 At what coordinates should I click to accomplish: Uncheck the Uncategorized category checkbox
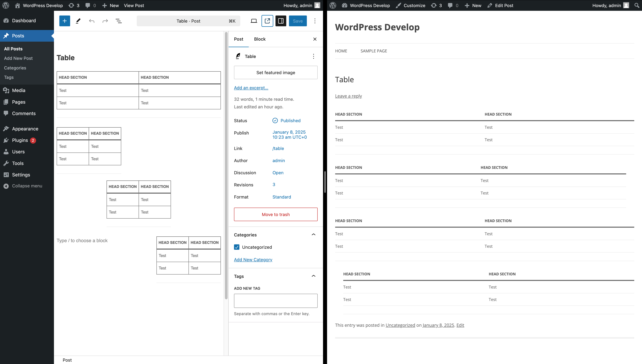click(x=237, y=247)
